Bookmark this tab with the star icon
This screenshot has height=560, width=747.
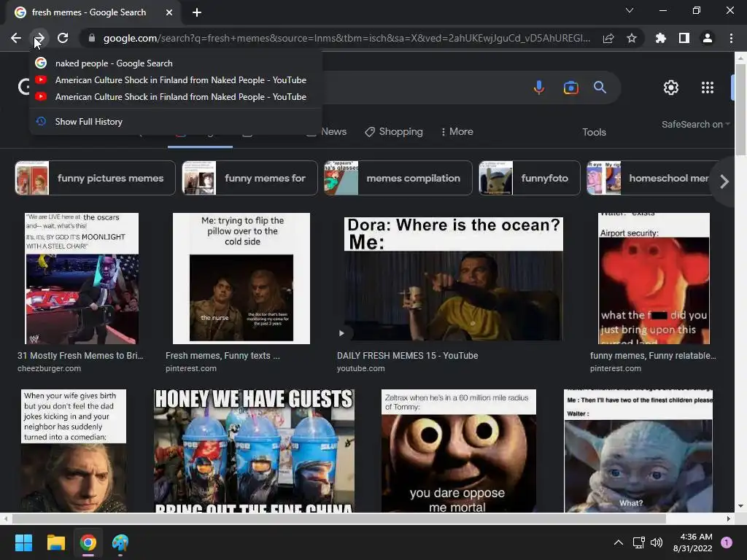(x=632, y=38)
